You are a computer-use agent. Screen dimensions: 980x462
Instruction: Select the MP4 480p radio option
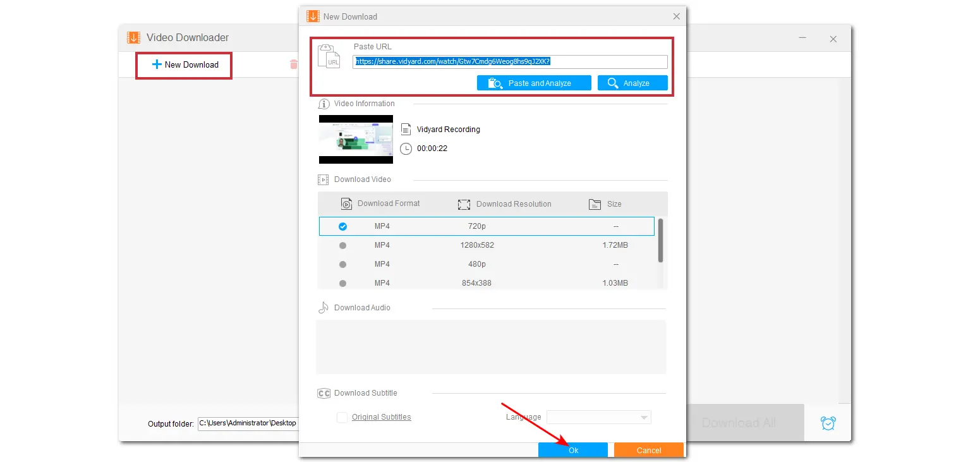point(342,264)
